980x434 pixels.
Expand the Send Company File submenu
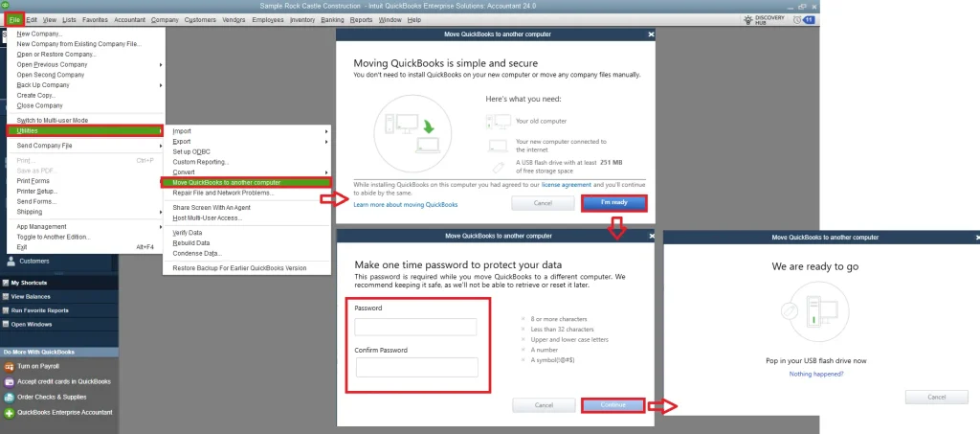(x=161, y=146)
